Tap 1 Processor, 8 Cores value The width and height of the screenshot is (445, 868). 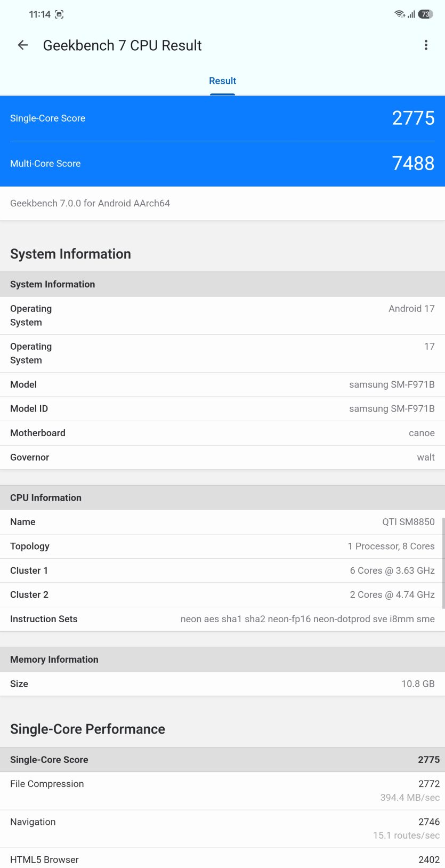tap(391, 546)
